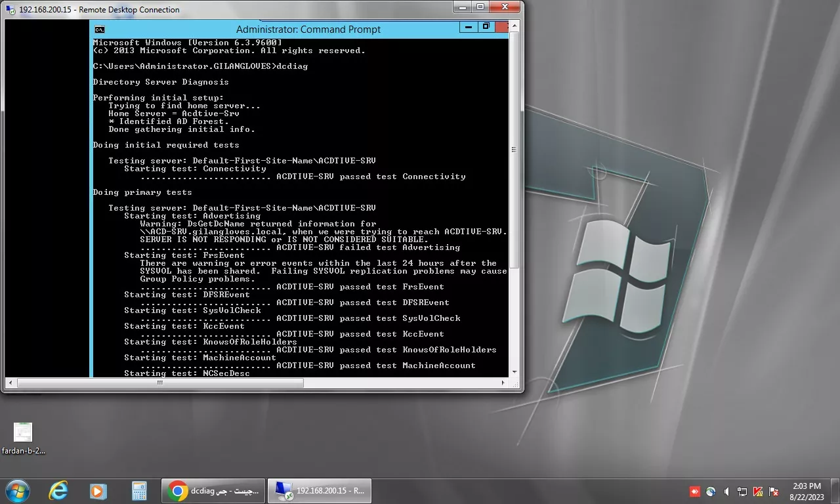Open the Windows Start menu orb
Image resolution: width=840 pixels, height=504 pixels.
(x=16, y=491)
